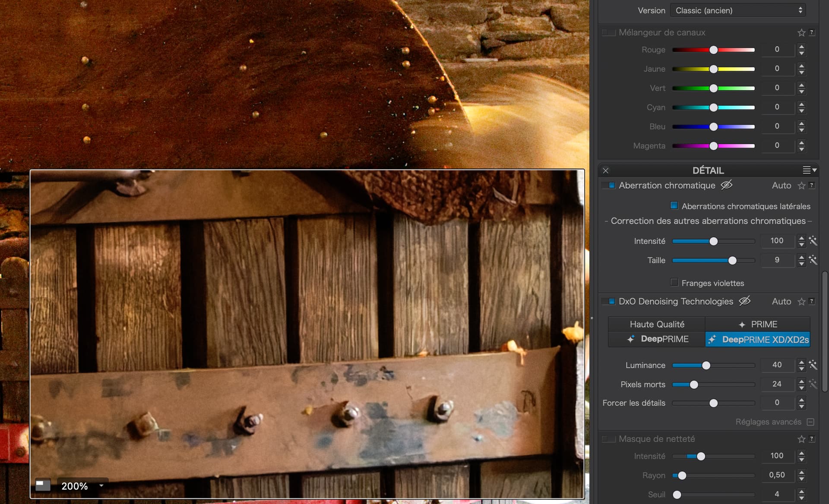Enable the Franges violettes checkbox

click(674, 282)
